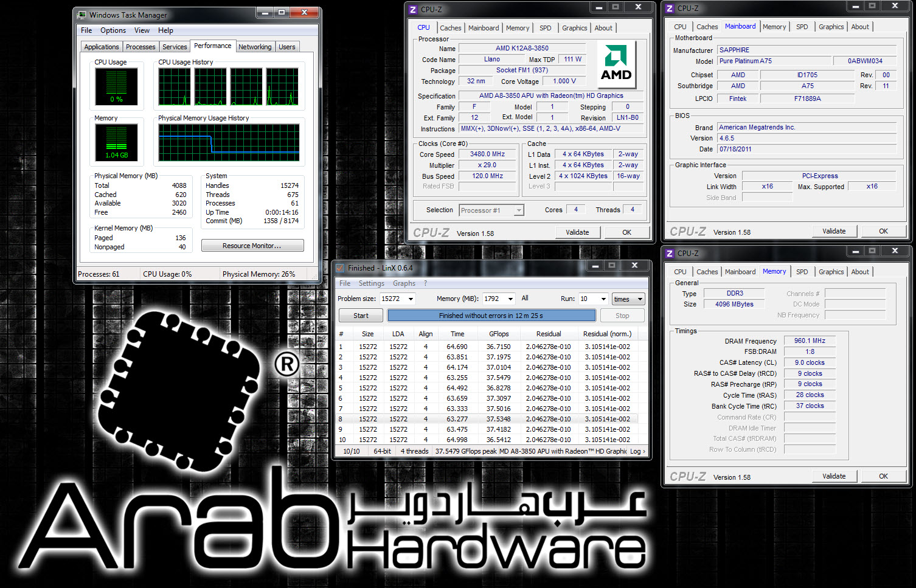Click the Core Speed 3480.0 MHz value
This screenshot has width=916, height=588.
(488, 154)
